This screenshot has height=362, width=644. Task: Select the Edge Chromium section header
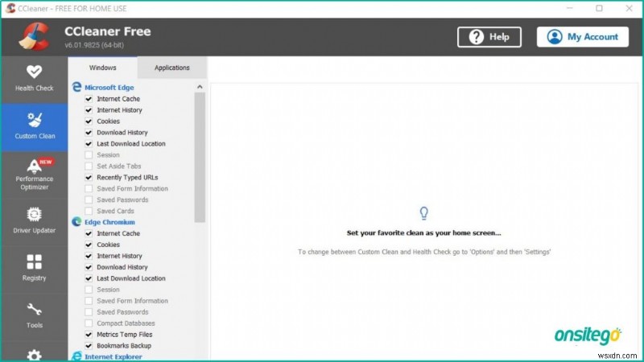pos(109,222)
